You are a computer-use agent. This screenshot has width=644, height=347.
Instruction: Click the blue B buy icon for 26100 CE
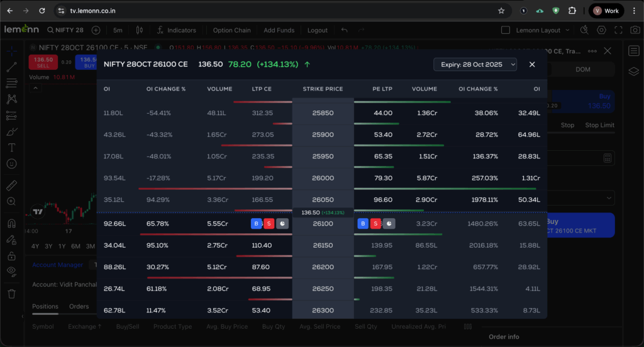[257, 223]
